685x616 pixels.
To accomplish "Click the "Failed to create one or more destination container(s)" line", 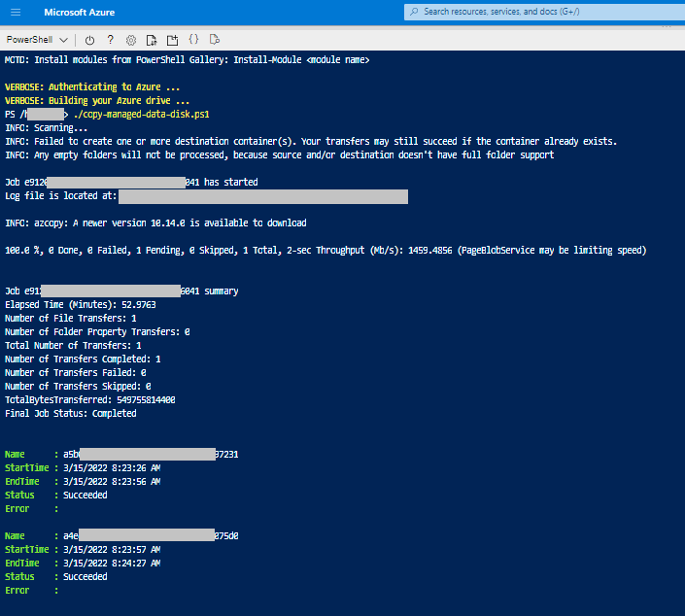I will coord(311,142).
